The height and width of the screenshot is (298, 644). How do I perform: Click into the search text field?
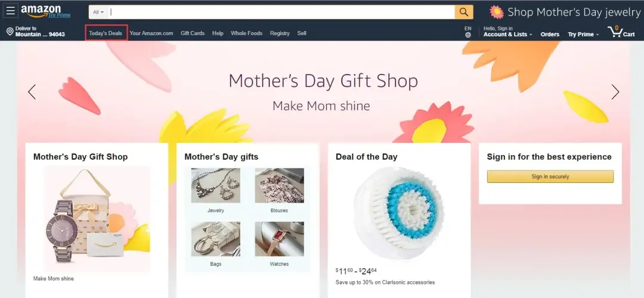click(281, 12)
